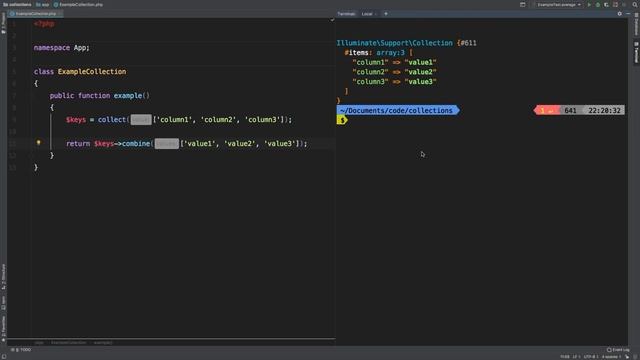
Task: Click the LF line separator in status bar
Action: click(x=576, y=357)
